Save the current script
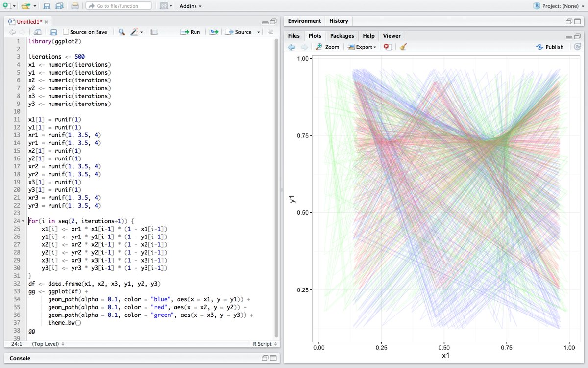The height and width of the screenshot is (368, 588). [x=53, y=31]
